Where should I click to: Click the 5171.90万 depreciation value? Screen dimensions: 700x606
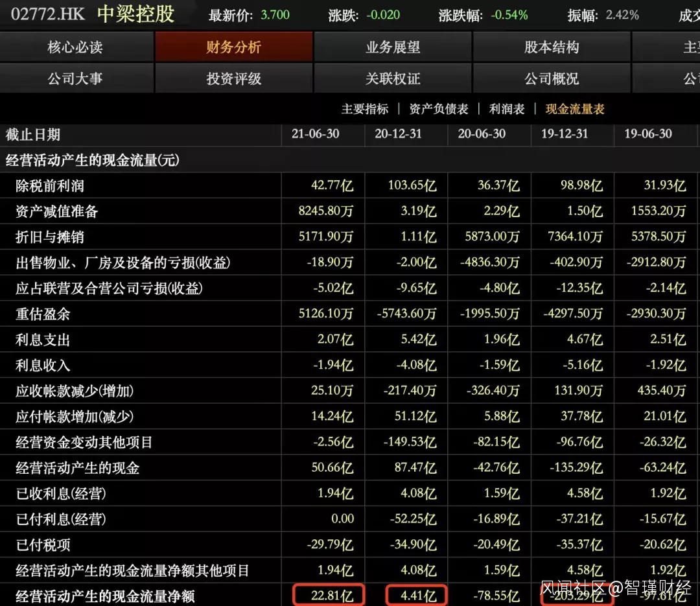[326, 236]
